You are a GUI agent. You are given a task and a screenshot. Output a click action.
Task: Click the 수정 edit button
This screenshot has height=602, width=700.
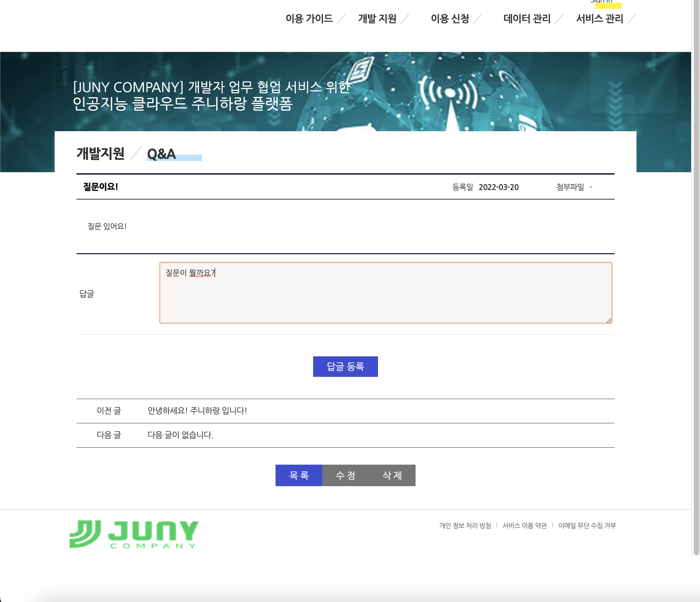click(346, 475)
